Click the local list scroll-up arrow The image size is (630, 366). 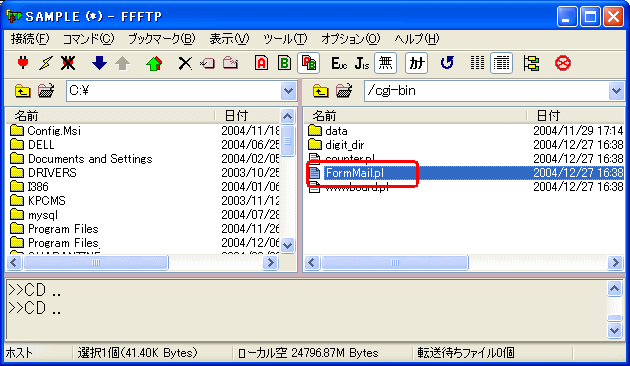pos(287,117)
